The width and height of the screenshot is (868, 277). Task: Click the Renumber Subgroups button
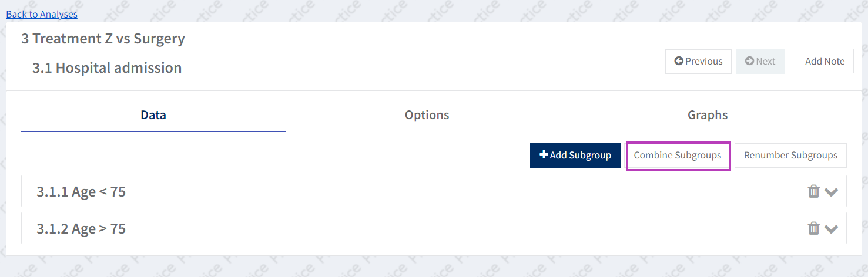[x=790, y=156]
